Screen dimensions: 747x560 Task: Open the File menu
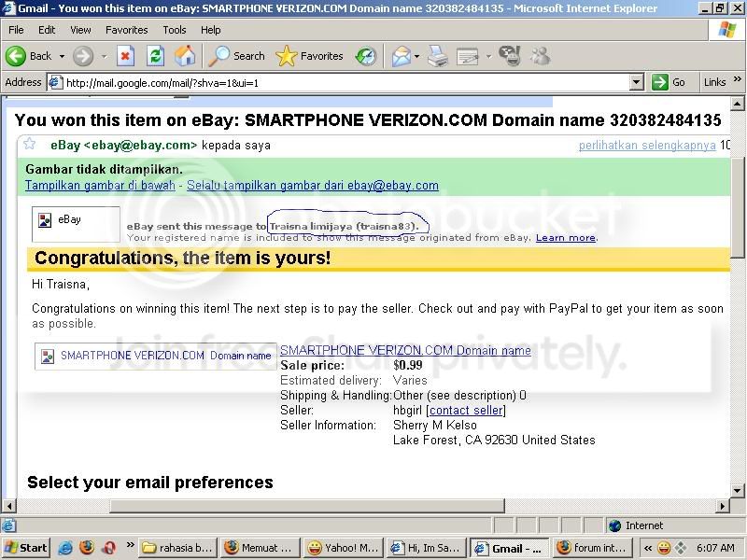(16, 30)
